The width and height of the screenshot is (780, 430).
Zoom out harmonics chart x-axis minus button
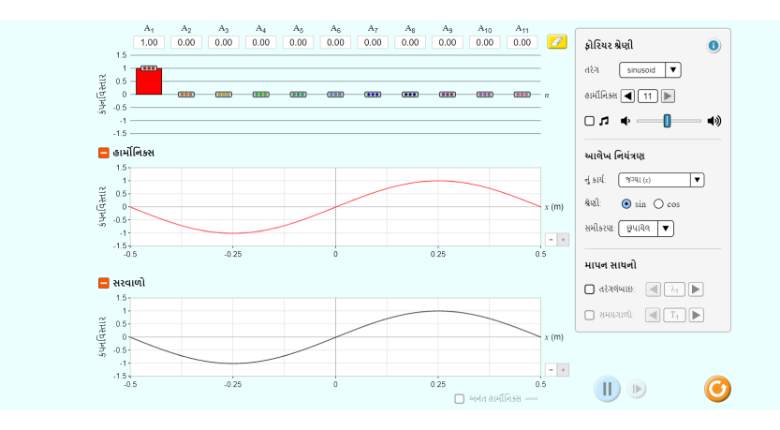(x=550, y=239)
